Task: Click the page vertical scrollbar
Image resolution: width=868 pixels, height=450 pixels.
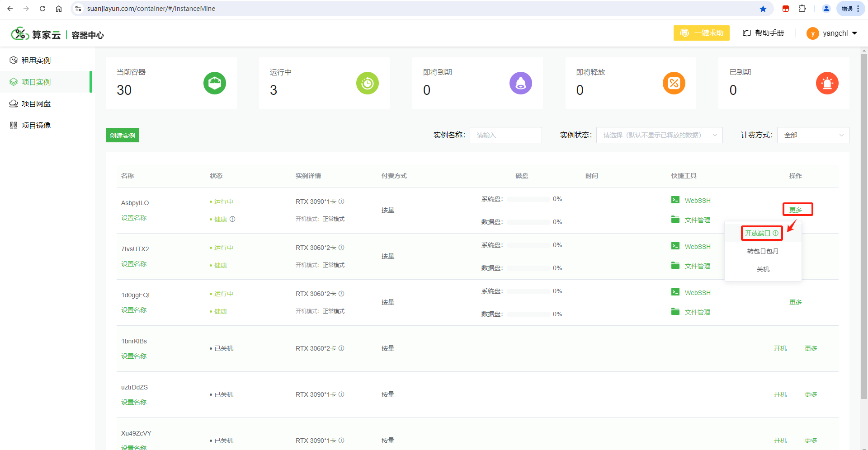Action: pyautogui.click(x=864, y=226)
